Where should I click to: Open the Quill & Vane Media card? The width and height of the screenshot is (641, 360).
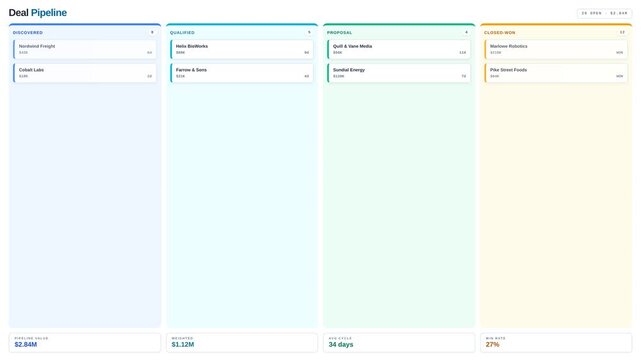[x=399, y=49]
